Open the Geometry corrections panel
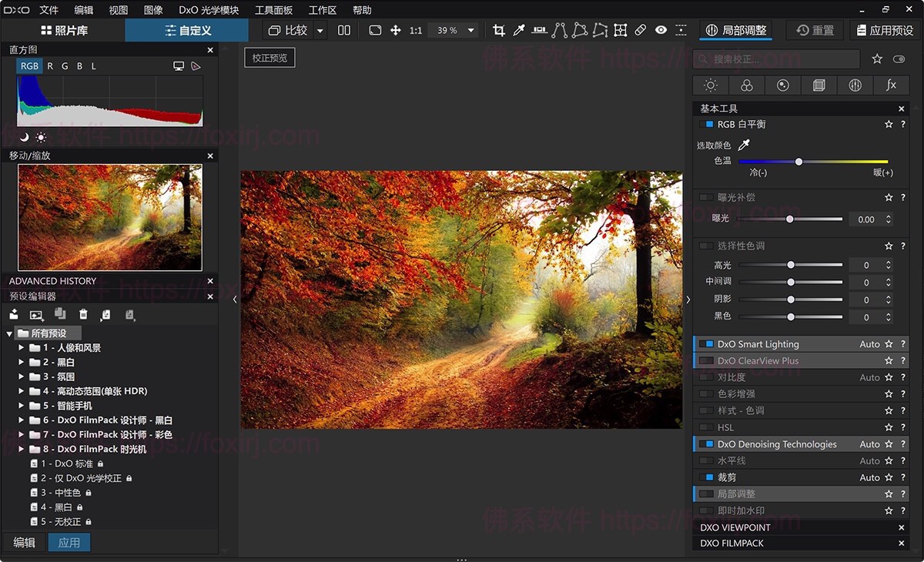Viewport: 924px width, 562px height. point(819,85)
